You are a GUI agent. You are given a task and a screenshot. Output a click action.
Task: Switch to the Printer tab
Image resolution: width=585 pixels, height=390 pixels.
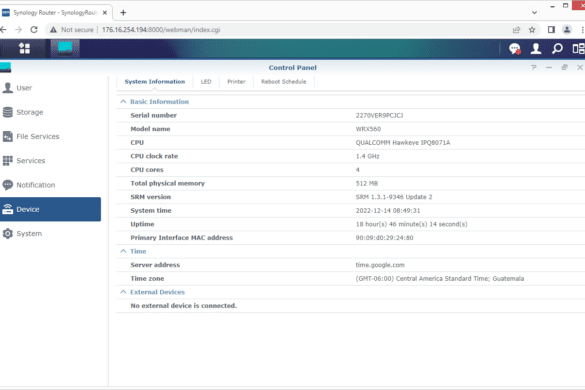(x=236, y=81)
